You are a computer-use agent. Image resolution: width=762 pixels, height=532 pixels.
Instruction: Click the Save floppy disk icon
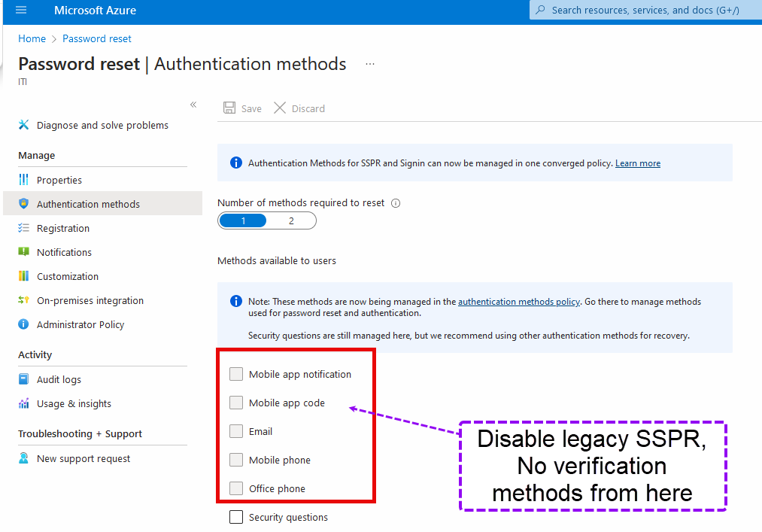229,108
